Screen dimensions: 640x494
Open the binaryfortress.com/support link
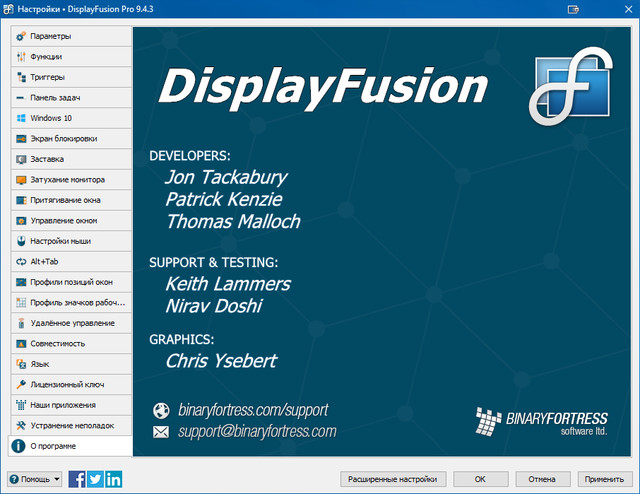tap(253, 410)
